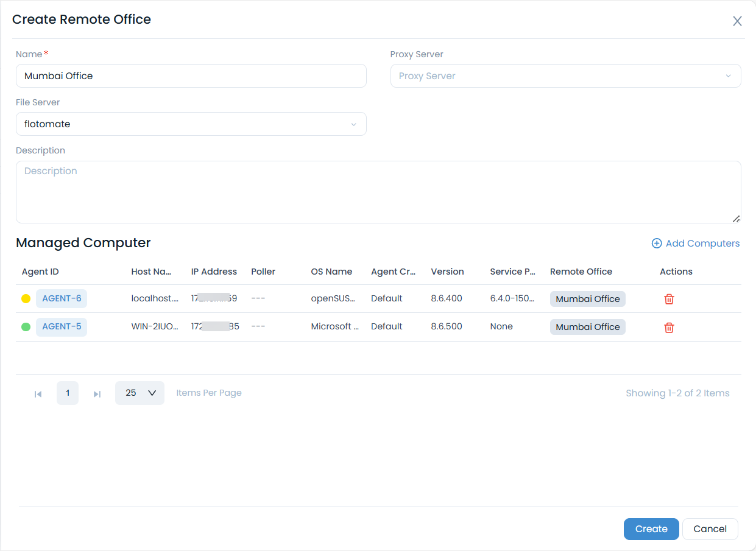Click into the Name input field
This screenshot has width=756, height=551.
191,76
